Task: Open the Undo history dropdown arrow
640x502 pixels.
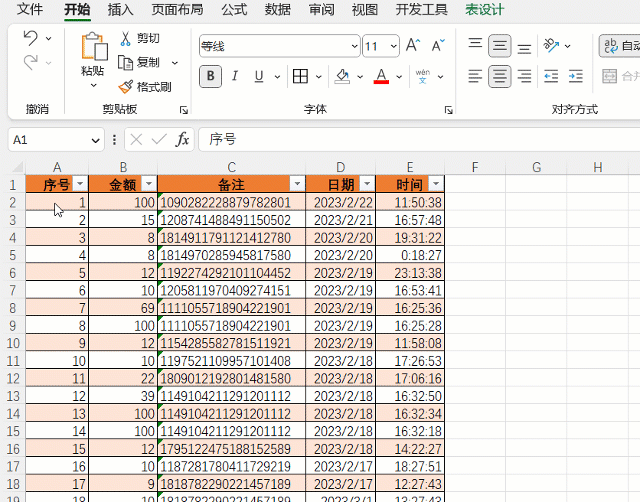Action: (49, 39)
